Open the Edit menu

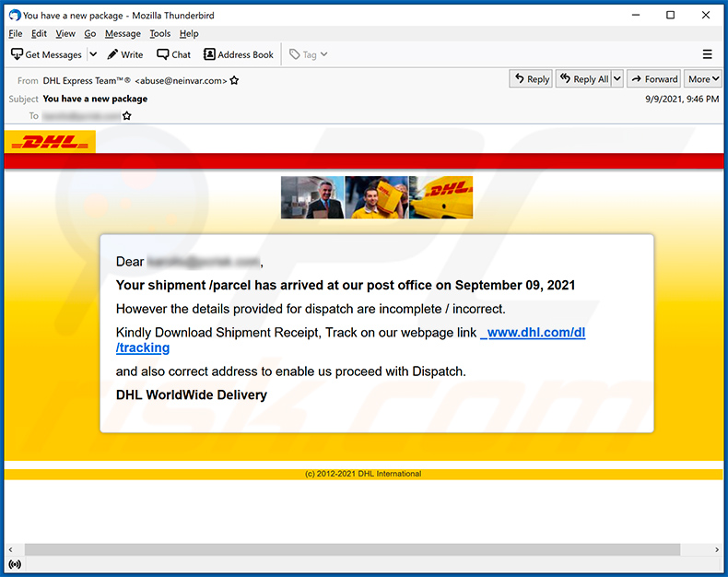(x=39, y=34)
